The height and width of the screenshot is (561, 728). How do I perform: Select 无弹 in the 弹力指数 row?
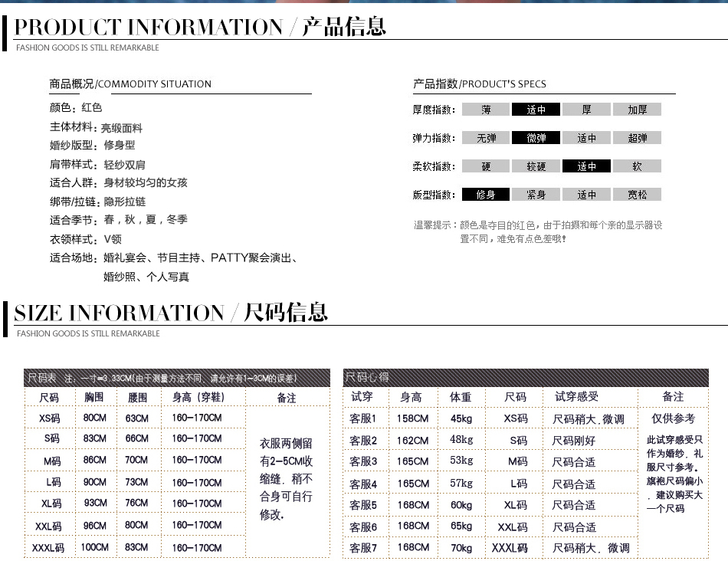pos(485,138)
